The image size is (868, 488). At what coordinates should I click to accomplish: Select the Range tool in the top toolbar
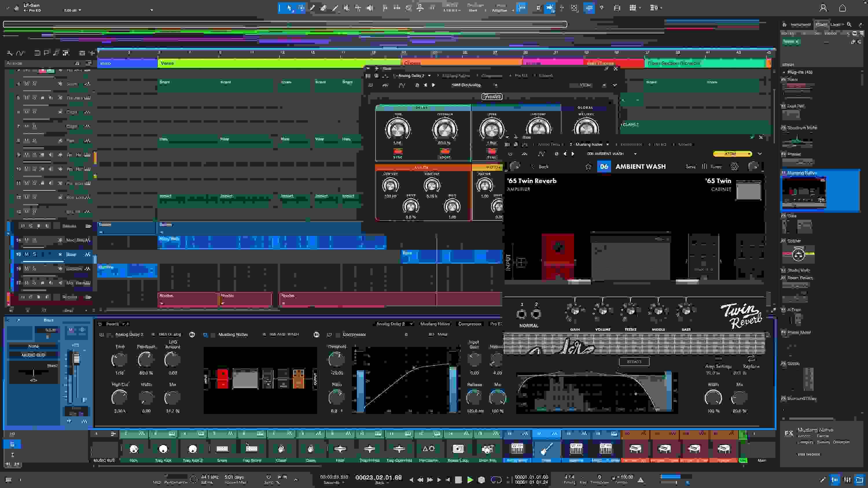pyautogui.click(x=301, y=8)
